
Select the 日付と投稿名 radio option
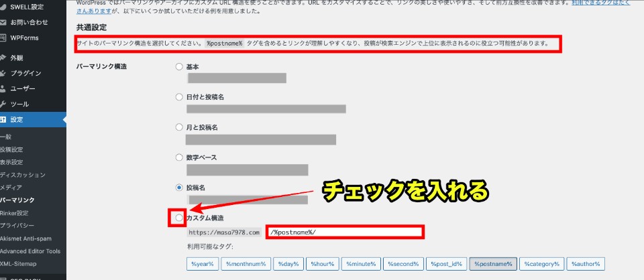179,97
